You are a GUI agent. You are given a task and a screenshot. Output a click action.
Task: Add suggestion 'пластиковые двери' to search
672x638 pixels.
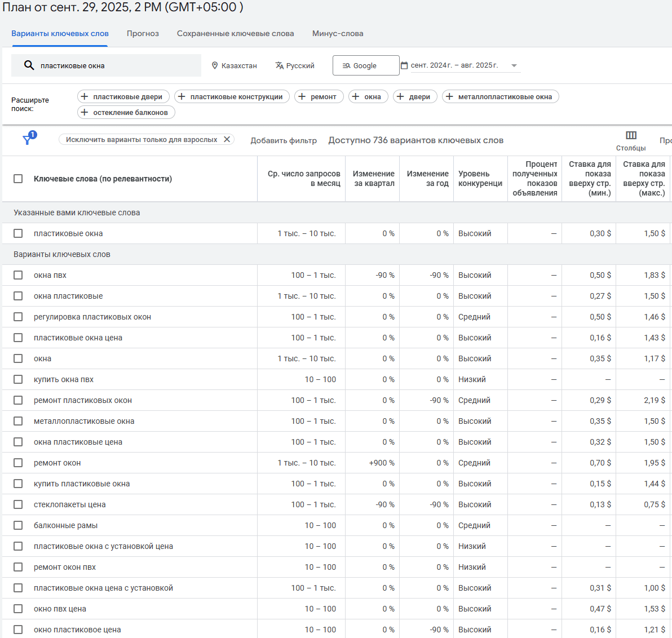click(x=123, y=96)
